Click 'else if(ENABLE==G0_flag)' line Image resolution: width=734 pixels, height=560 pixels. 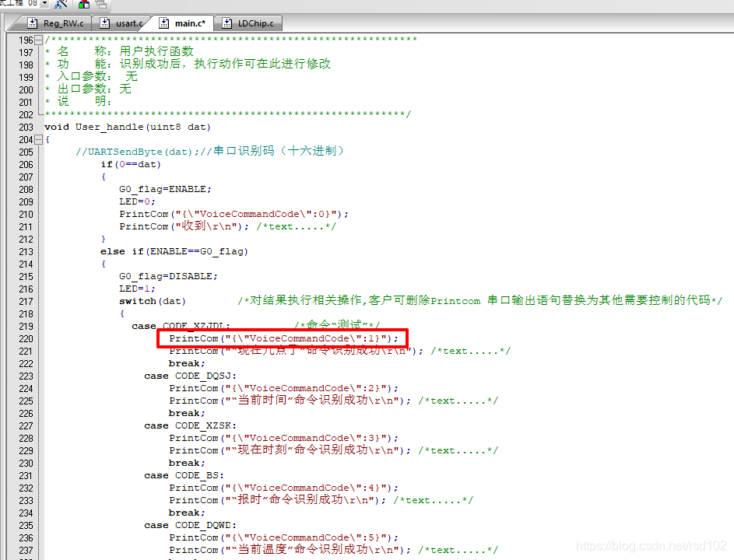point(174,251)
